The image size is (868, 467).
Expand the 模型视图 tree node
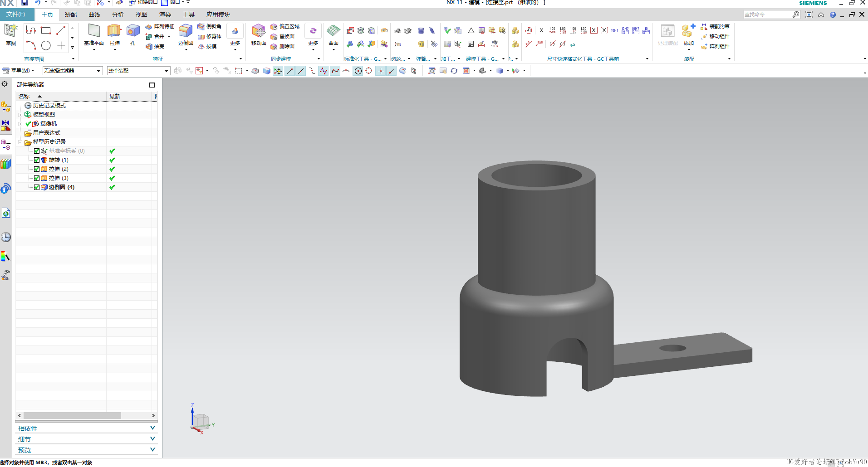click(x=20, y=115)
